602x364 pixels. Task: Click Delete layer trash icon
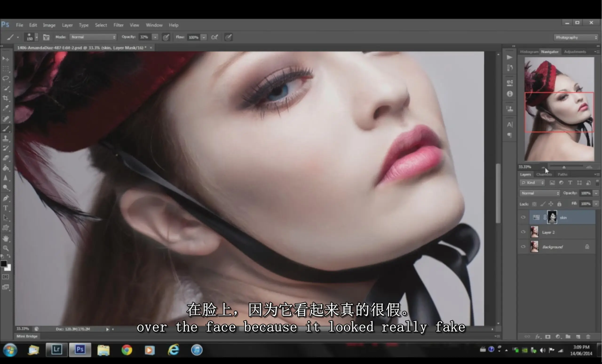coord(588,337)
